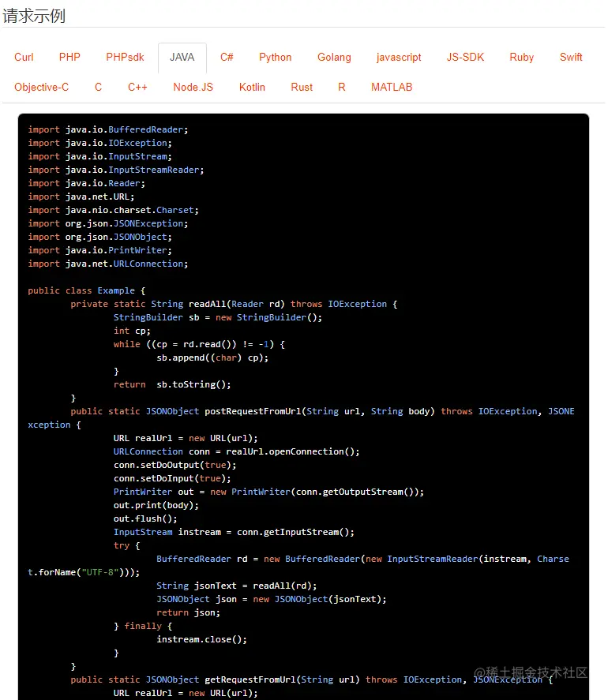
Task: Click the 'conn.setDoOutput(true);' line
Action: (175, 465)
